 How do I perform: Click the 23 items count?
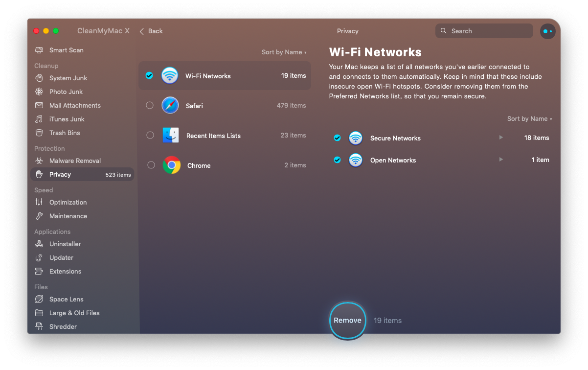294,136
